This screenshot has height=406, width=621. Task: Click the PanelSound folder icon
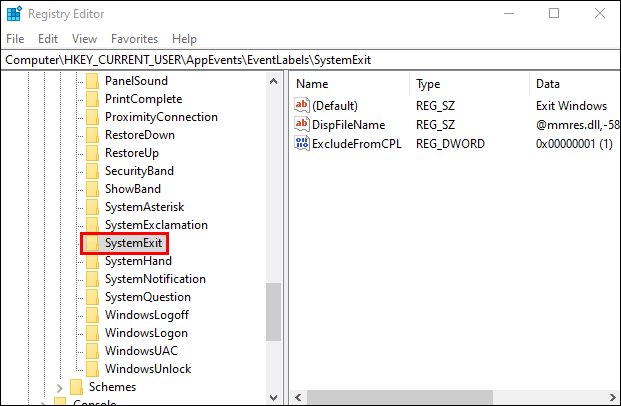92,81
